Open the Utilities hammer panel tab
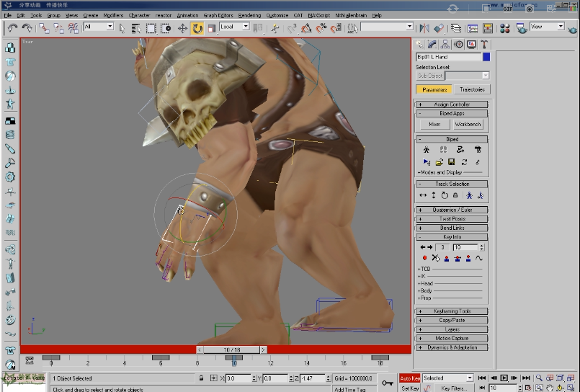 tap(484, 45)
